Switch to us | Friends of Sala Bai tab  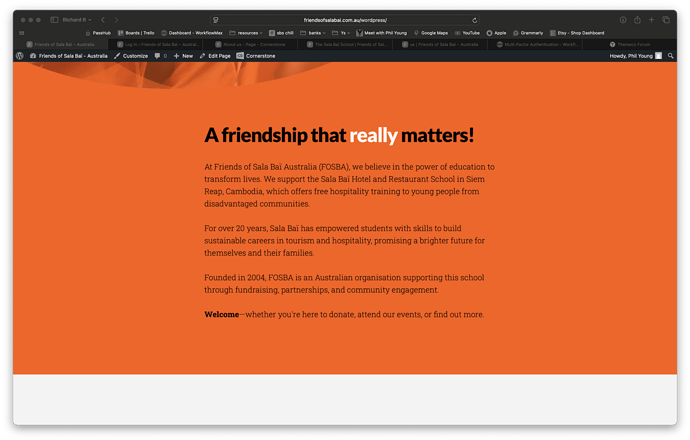(x=440, y=44)
